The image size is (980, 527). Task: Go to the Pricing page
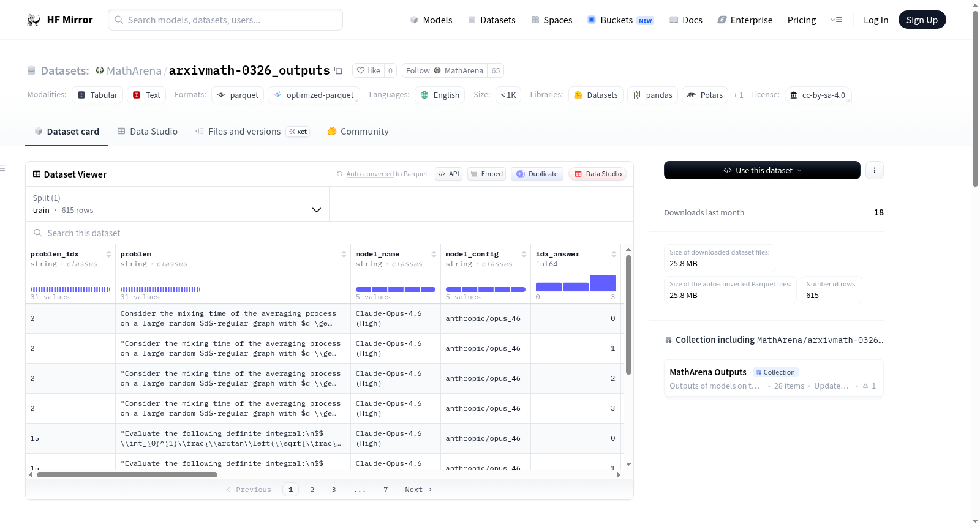802,20
